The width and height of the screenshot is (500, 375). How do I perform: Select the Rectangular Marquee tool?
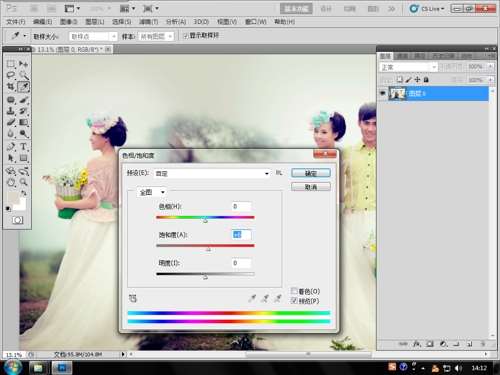11,63
